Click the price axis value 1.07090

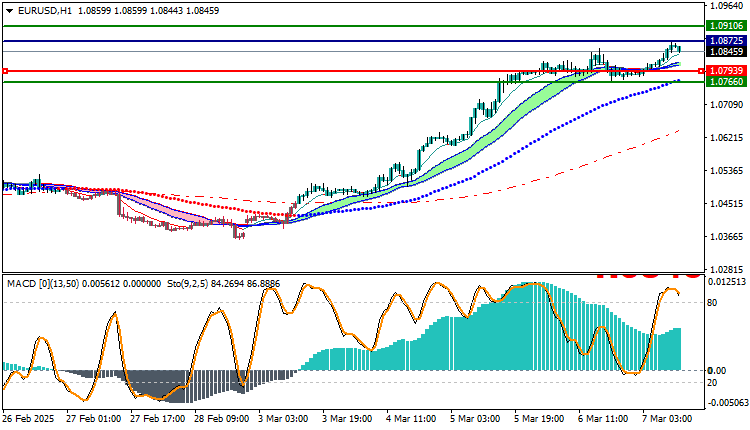727,105
